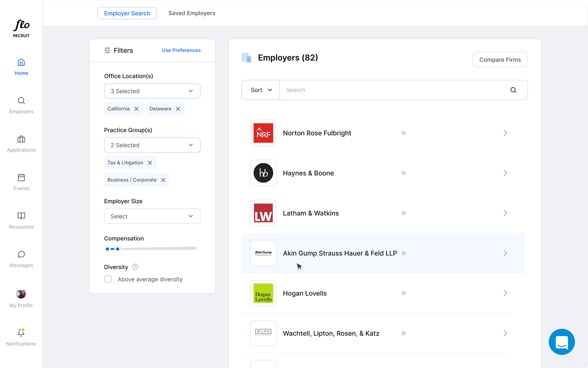Click the right handle of Compensation slider
The image size is (588, 368).
pyautogui.click(x=118, y=249)
